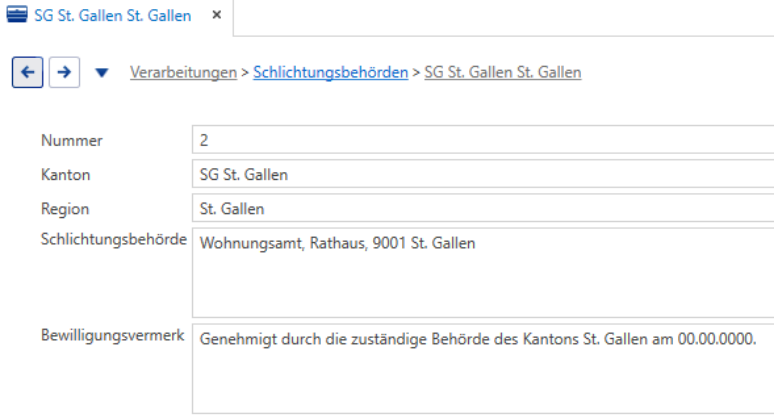774x418 pixels.
Task: Open the Schlichtungsbehörden breadcrumb link
Action: [x=330, y=73]
